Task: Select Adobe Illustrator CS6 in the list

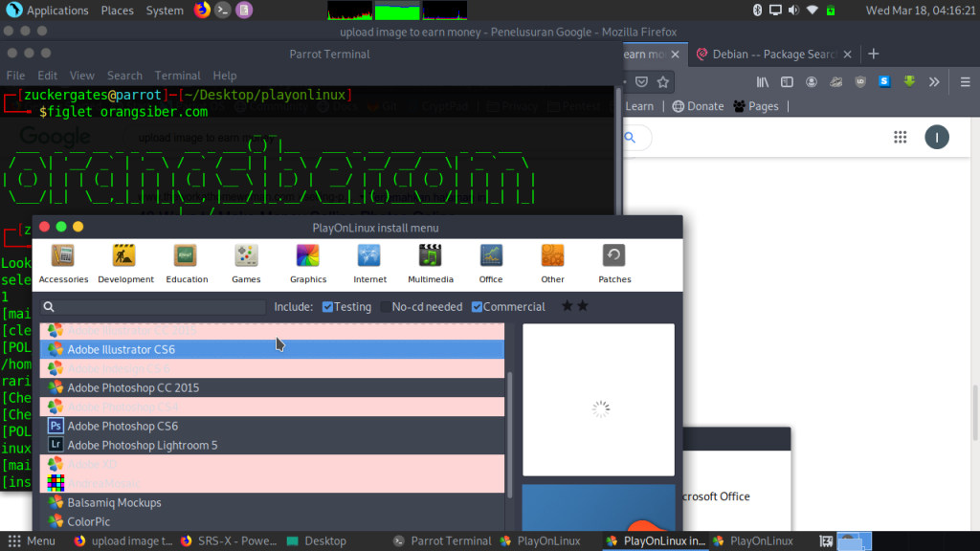Action: click(x=272, y=349)
